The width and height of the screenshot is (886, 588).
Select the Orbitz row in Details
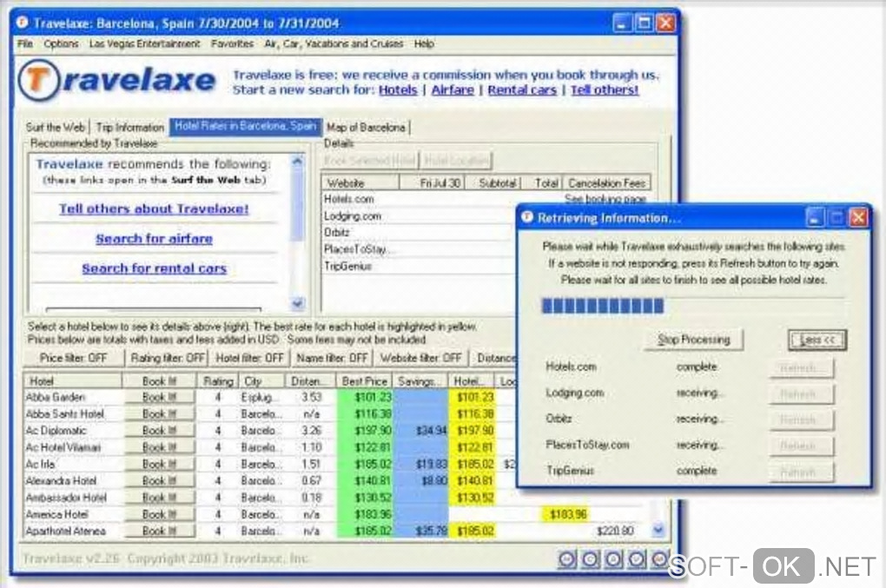418,232
